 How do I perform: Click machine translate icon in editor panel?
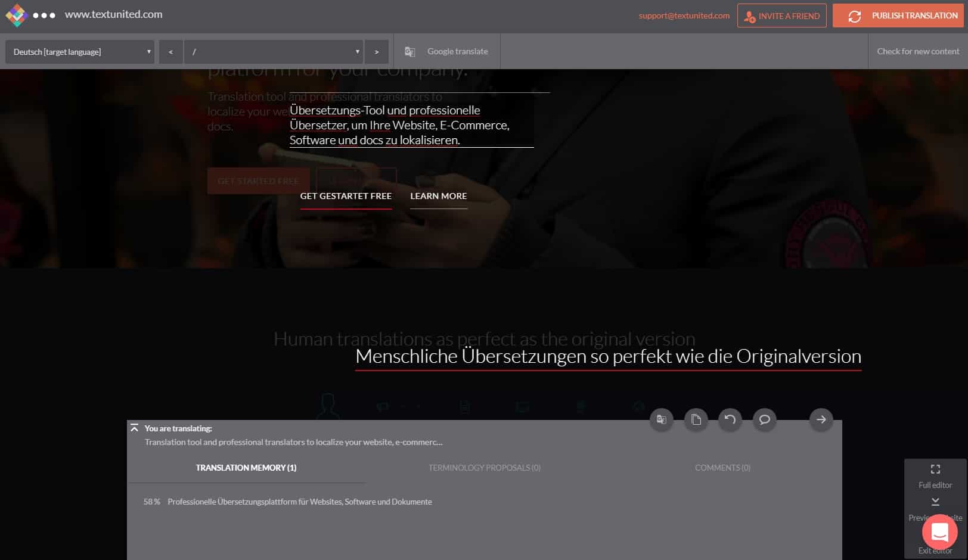[662, 419]
